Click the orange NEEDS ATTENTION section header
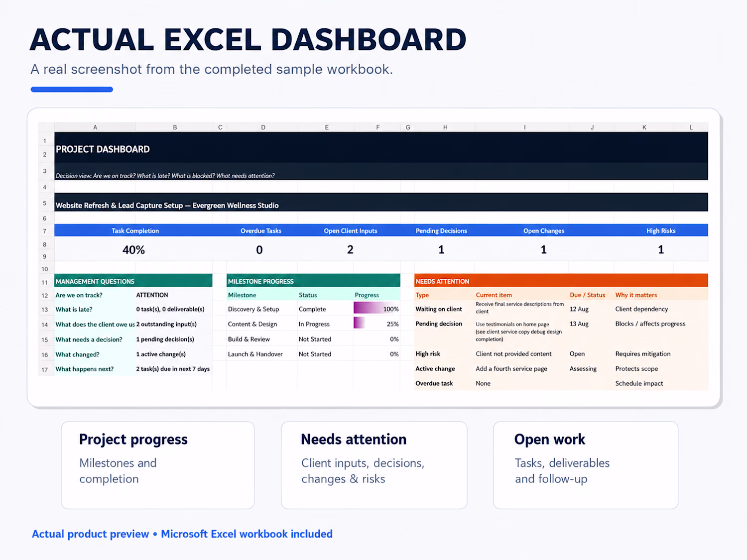This screenshot has height=560, width=747. (x=561, y=281)
